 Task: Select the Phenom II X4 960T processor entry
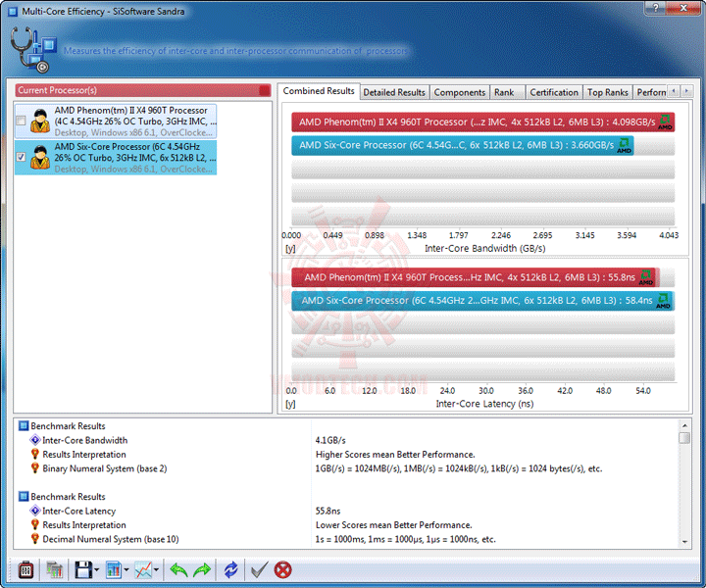(x=116, y=121)
